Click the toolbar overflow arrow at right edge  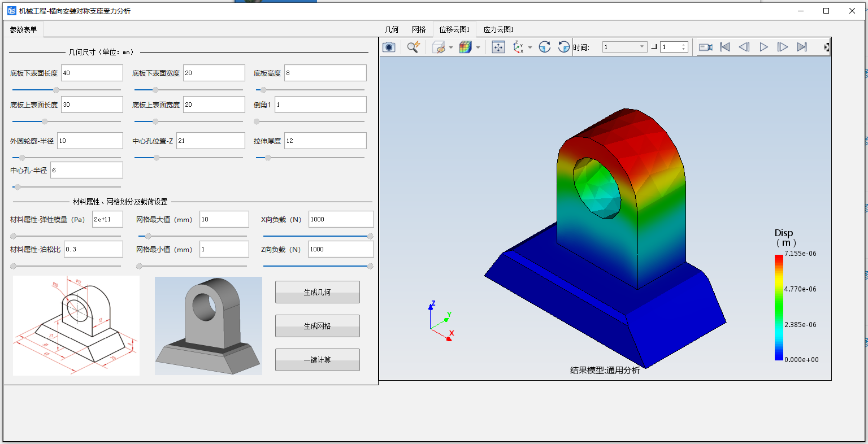coord(827,47)
